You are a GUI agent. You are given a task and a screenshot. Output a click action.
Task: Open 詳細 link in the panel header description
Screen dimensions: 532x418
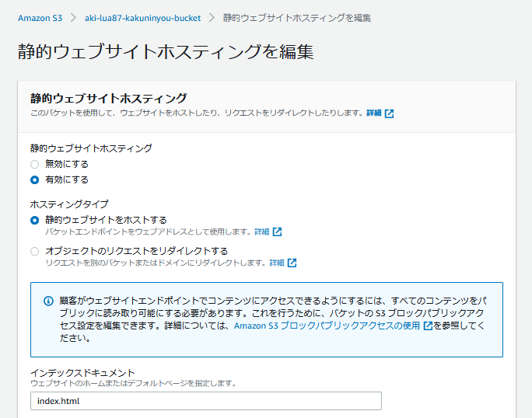[374, 113]
